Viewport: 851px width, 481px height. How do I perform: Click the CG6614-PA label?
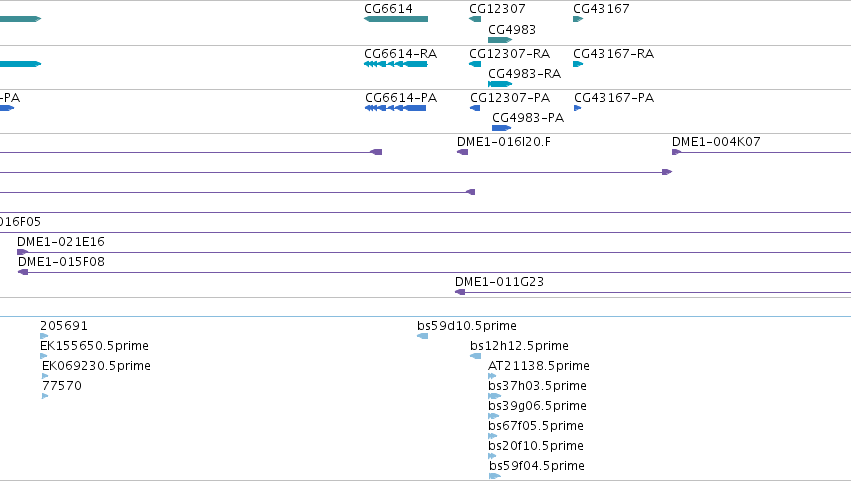coord(401,98)
